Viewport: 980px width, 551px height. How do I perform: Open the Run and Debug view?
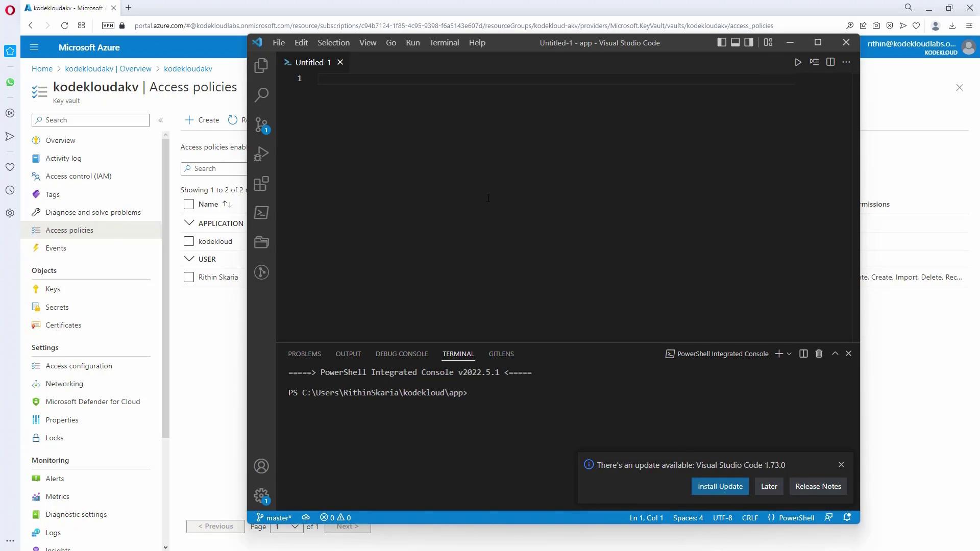pyautogui.click(x=261, y=154)
